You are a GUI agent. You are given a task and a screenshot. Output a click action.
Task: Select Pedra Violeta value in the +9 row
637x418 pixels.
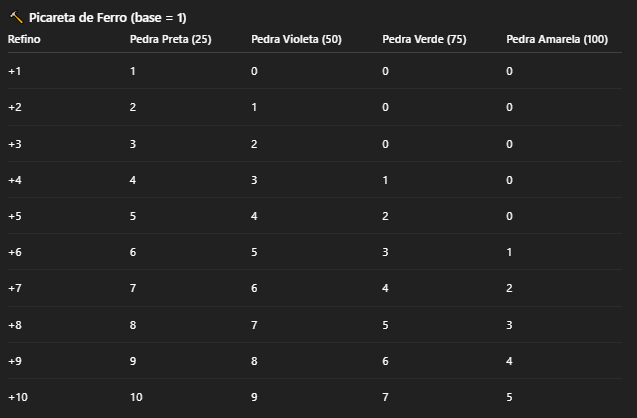click(255, 361)
